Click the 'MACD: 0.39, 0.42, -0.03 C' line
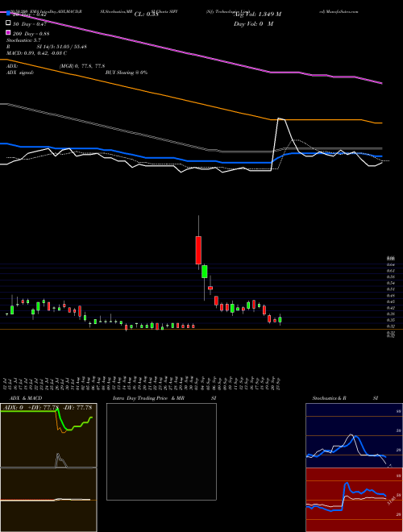This screenshot has width=403, height=532. pyautogui.click(x=36, y=53)
